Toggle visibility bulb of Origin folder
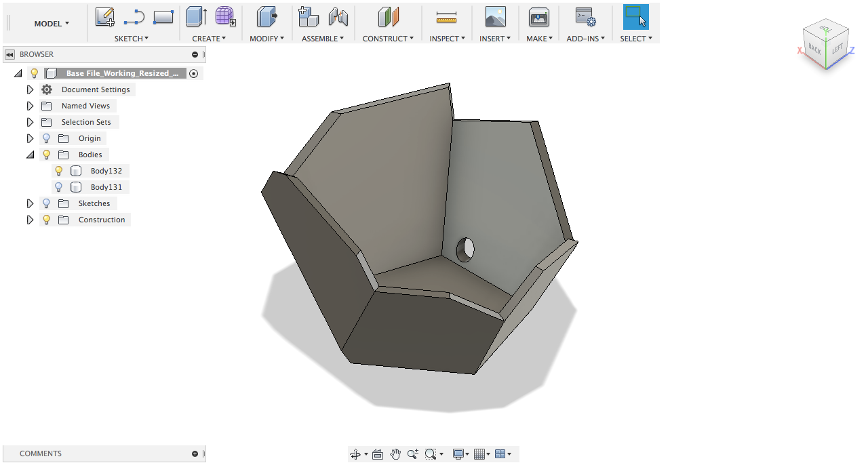The image size is (868, 465). point(47,138)
